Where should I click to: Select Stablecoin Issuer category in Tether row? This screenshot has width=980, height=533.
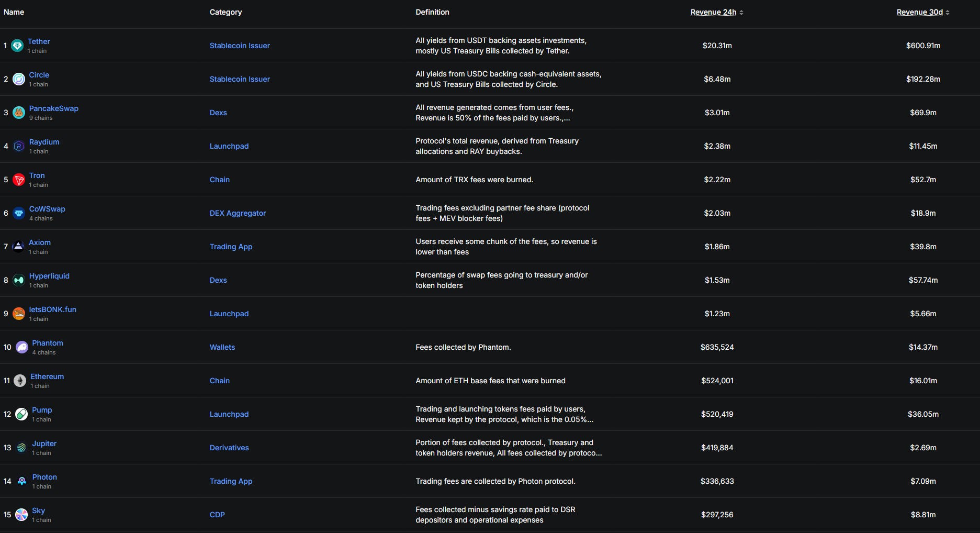pyautogui.click(x=240, y=46)
